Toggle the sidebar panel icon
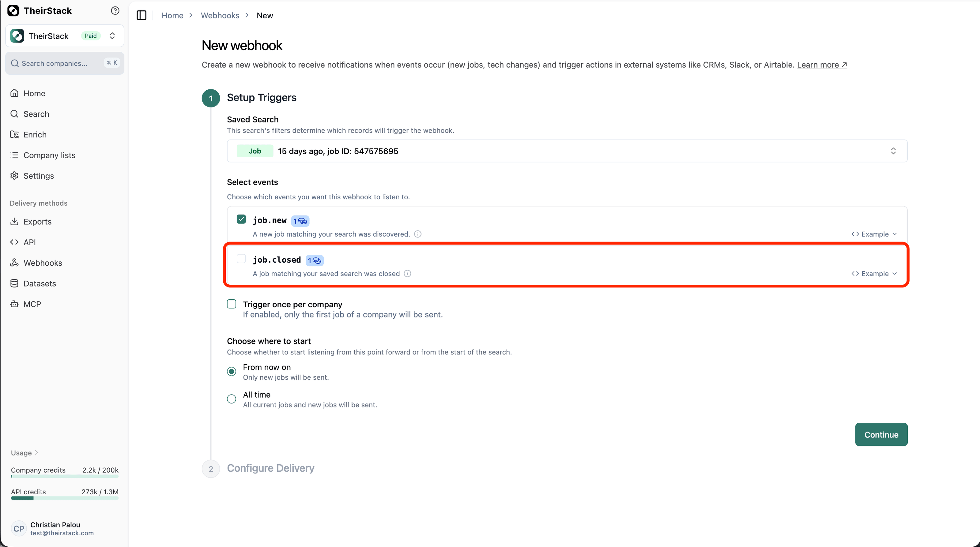 point(141,15)
